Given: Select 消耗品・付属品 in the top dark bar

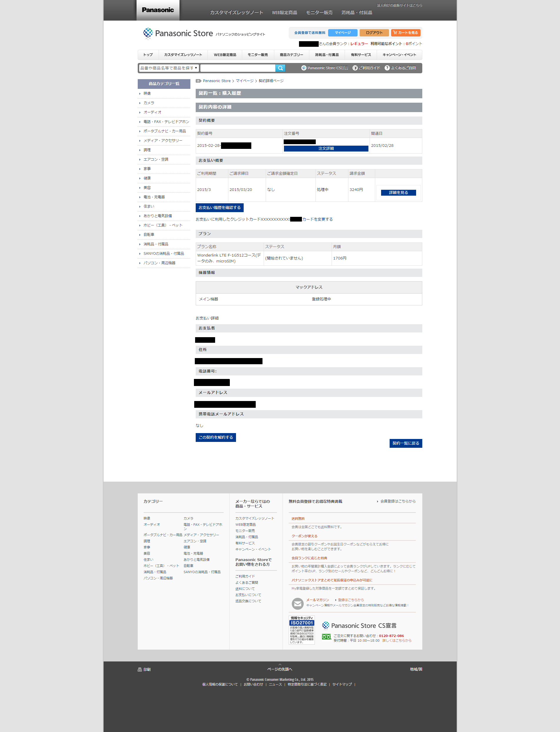Looking at the screenshot, I should (357, 13).
